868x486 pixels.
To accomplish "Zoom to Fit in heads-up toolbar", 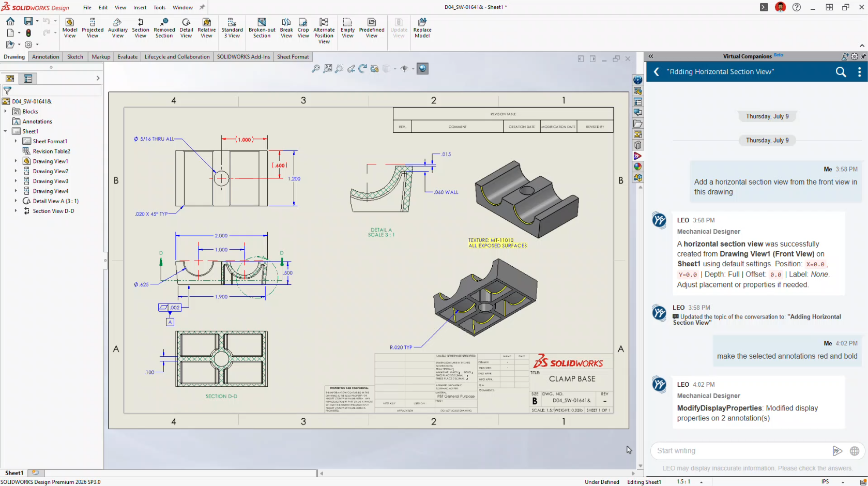I will click(316, 69).
